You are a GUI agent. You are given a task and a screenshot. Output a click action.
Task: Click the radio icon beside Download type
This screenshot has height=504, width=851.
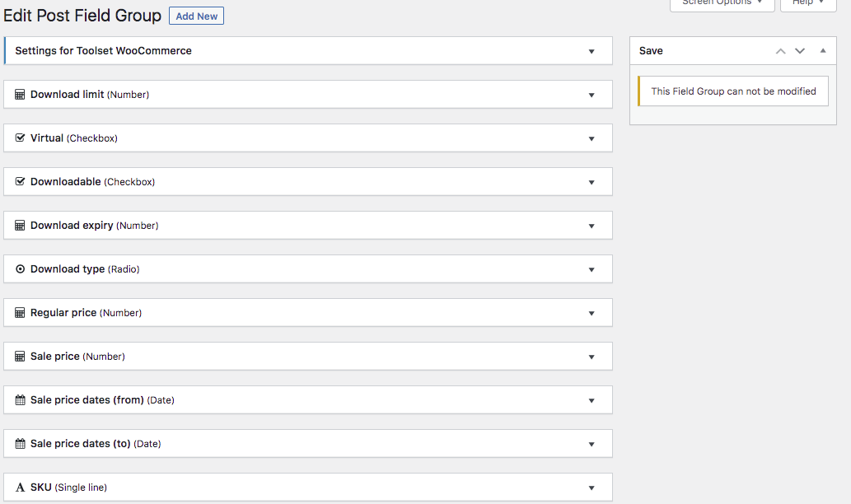pyautogui.click(x=21, y=269)
